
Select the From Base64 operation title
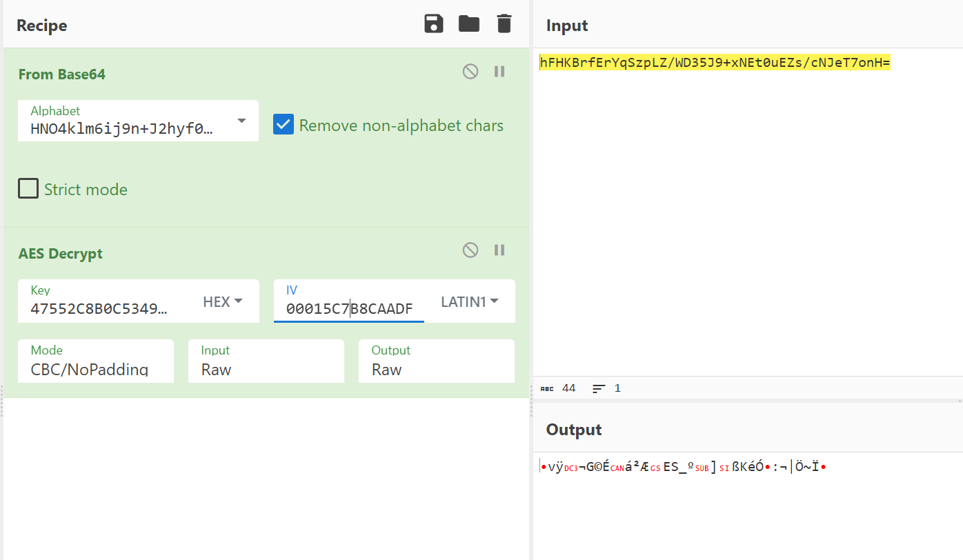(x=62, y=74)
